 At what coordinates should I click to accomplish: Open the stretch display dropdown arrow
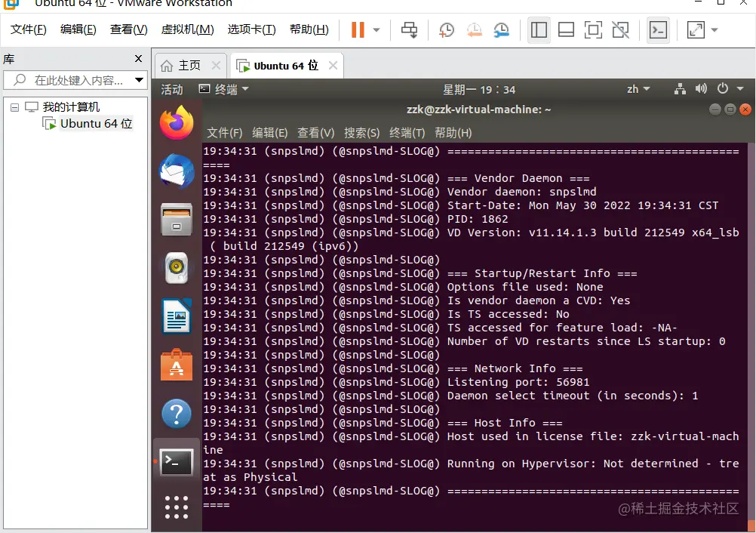pos(715,30)
